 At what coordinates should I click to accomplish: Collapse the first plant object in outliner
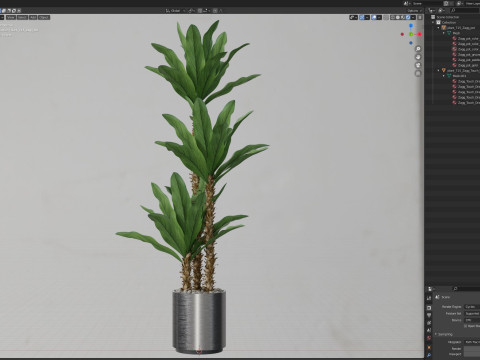438,28
